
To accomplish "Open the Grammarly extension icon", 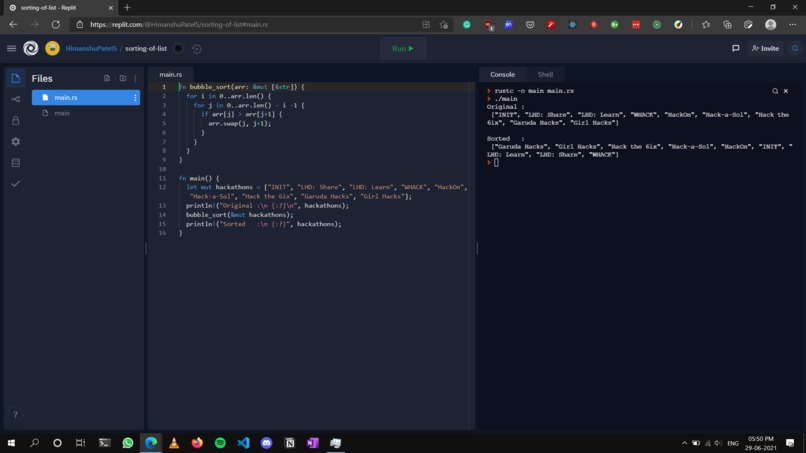I will coord(467,24).
